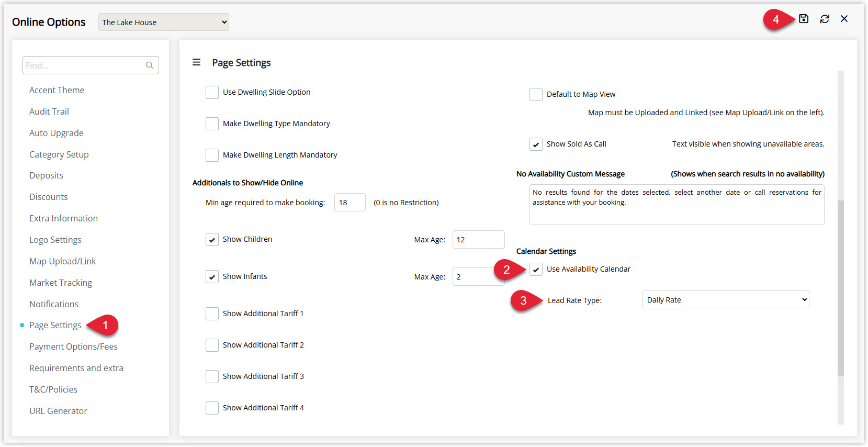
Task: Toggle Use Availability Calendar checkbox
Action: pos(536,270)
